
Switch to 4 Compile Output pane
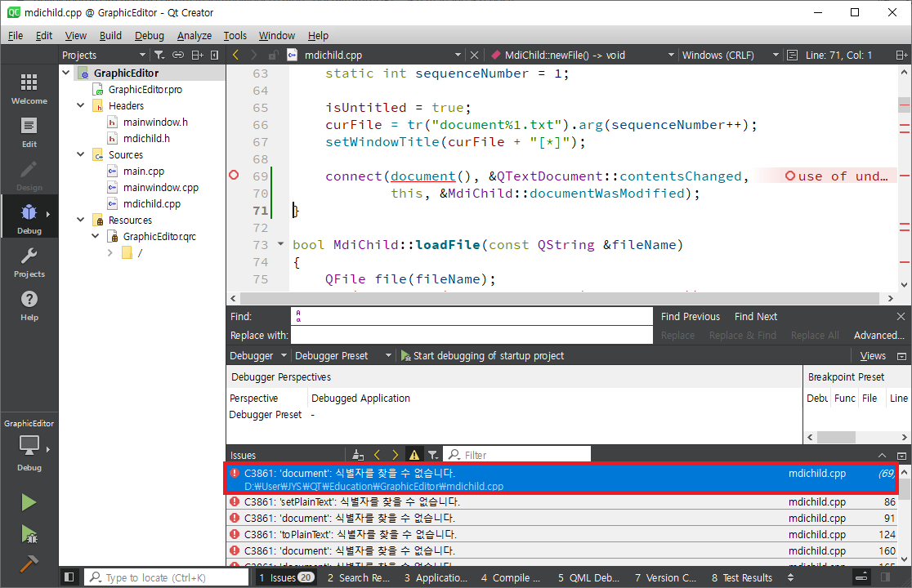coord(511,577)
